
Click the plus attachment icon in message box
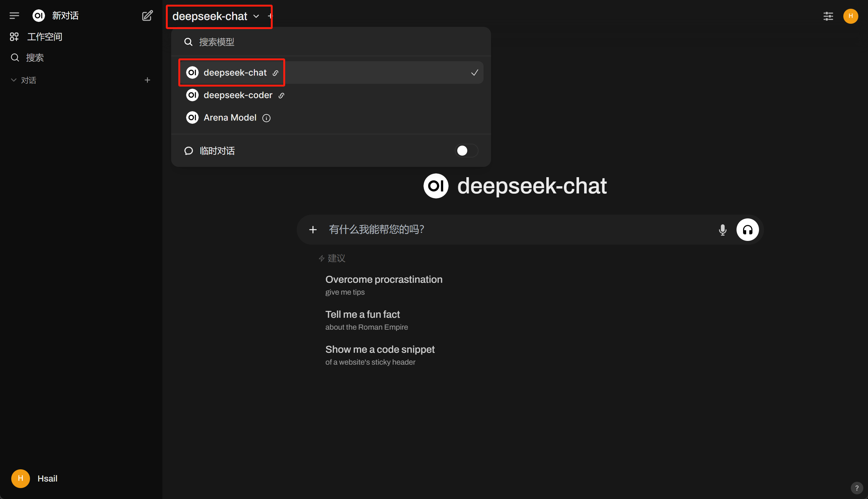pos(313,230)
